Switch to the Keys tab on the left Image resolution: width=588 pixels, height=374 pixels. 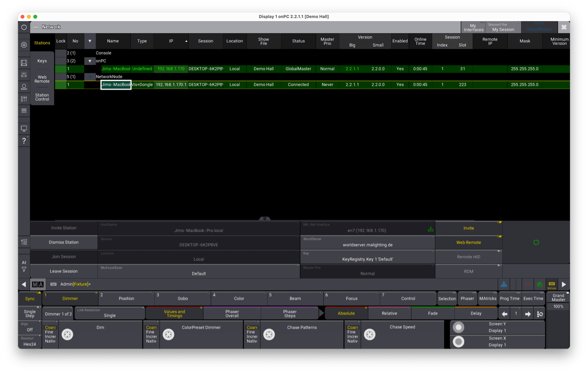(x=42, y=60)
